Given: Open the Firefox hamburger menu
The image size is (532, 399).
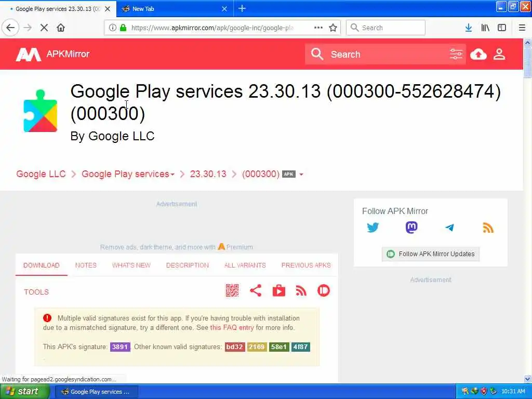Looking at the screenshot, I should 522,28.
